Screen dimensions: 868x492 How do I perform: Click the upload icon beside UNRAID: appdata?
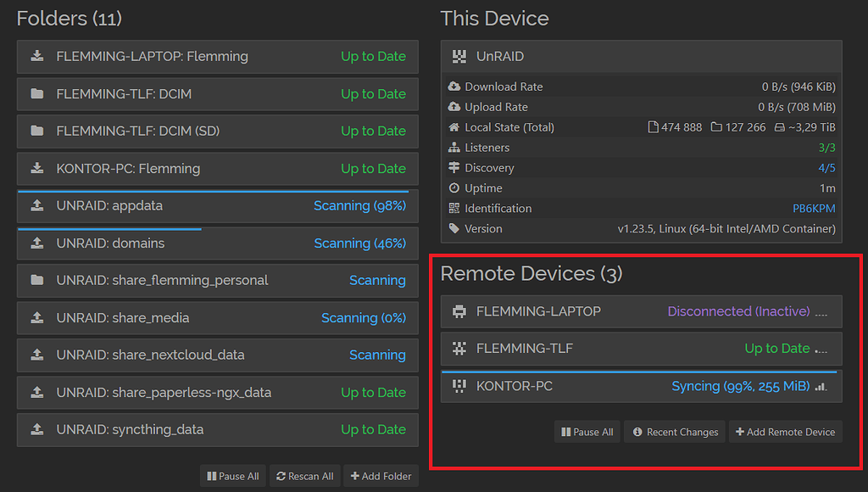click(37, 205)
